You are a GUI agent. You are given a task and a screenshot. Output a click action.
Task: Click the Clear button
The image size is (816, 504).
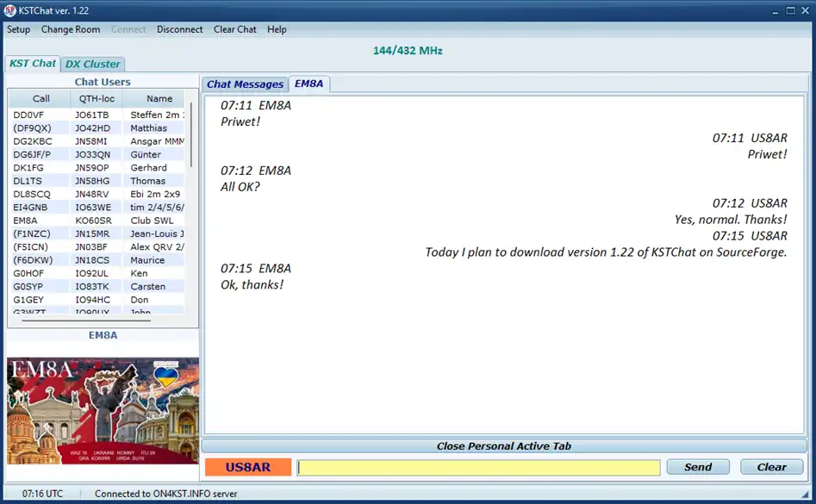(x=772, y=467)
